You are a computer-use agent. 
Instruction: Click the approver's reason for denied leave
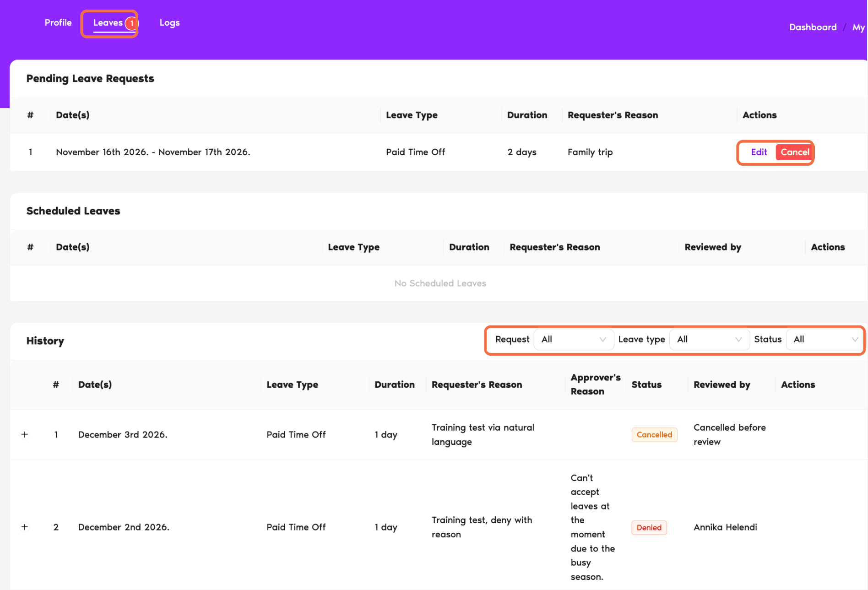pyautogui.click(x=592, y=527)
